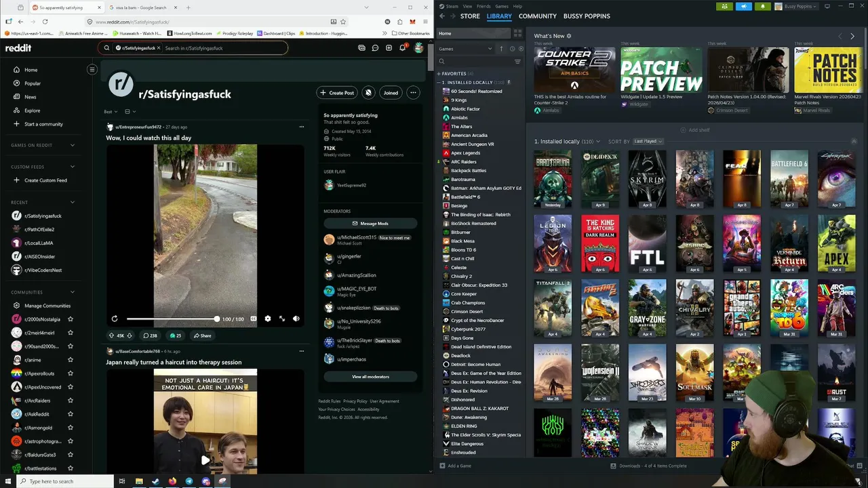Open BUSSY POPPINS profile tab in Steam
The height and width of the screenshot is (488, 868).
[x=587, y=16]
